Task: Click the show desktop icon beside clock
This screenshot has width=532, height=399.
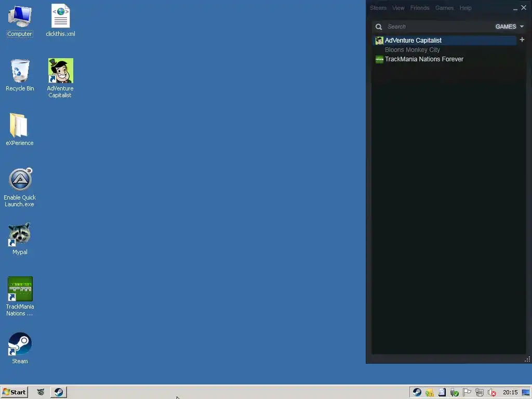Action: pyautogui.click(x=526, y=393)
